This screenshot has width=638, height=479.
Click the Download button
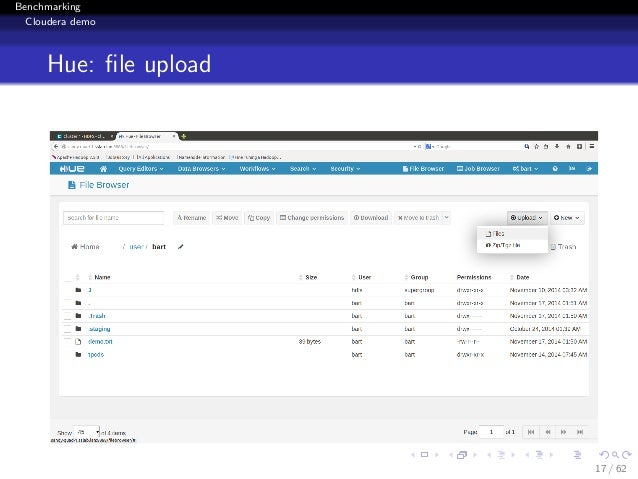tap(371, 218)
